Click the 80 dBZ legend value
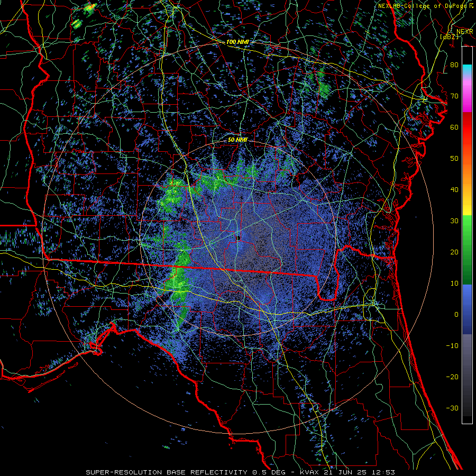The width and height of the screenshot is (476, 476). pyautogui.click(x=454, y=65)
